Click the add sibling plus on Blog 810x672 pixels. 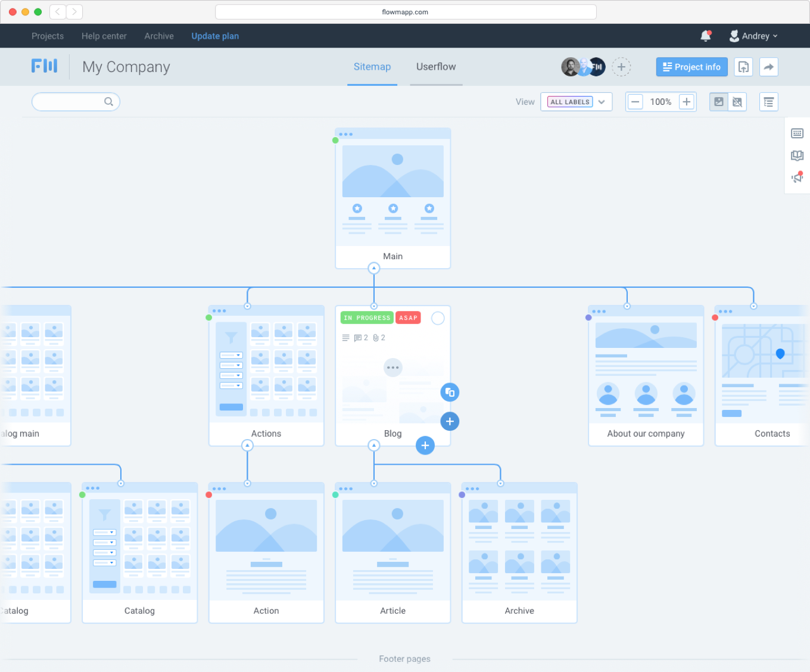coord(450,421)
